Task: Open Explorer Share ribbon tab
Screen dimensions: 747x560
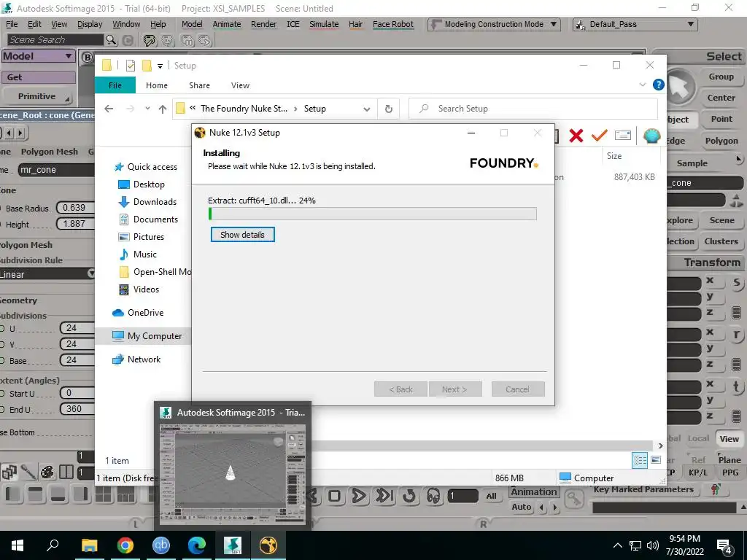Action: 199,85
